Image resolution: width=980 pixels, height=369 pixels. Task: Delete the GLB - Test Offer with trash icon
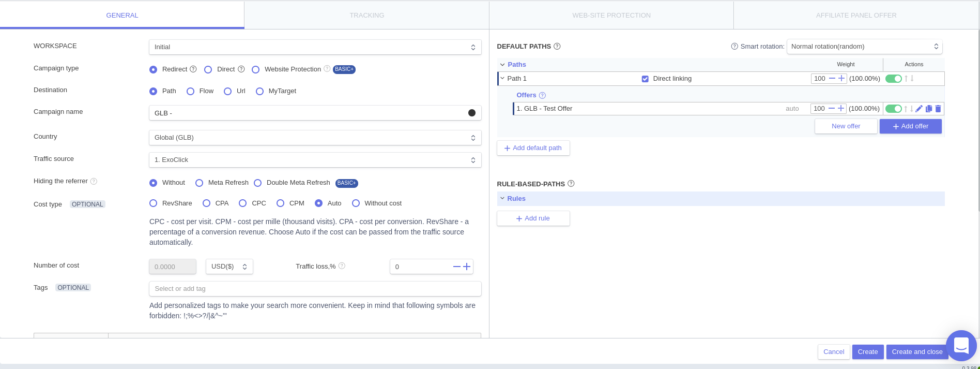(x=938, y=109)
